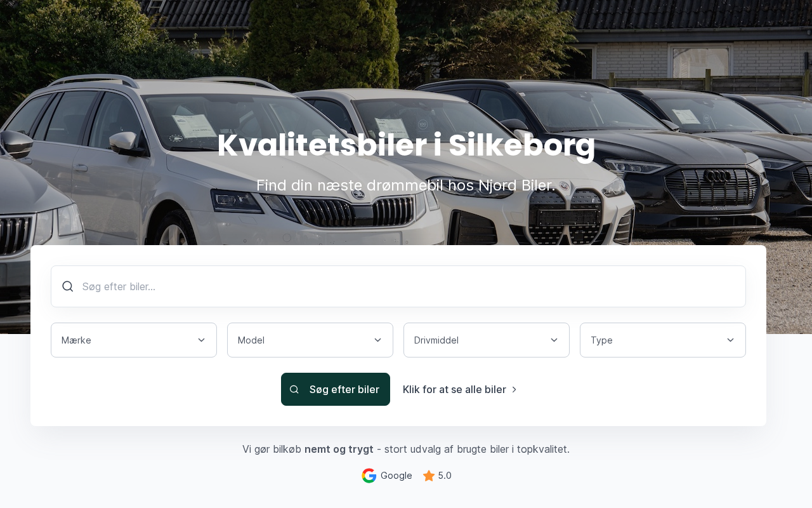Click the arrow icon after 'se alle biler'
Viewport: 812px width, 508px height.
click(514, 389)
